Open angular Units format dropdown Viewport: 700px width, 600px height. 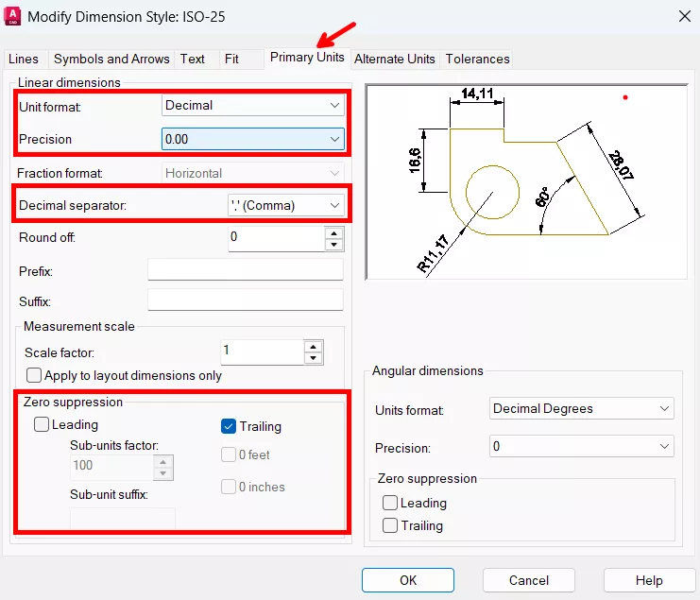click(x=582, y=408)
